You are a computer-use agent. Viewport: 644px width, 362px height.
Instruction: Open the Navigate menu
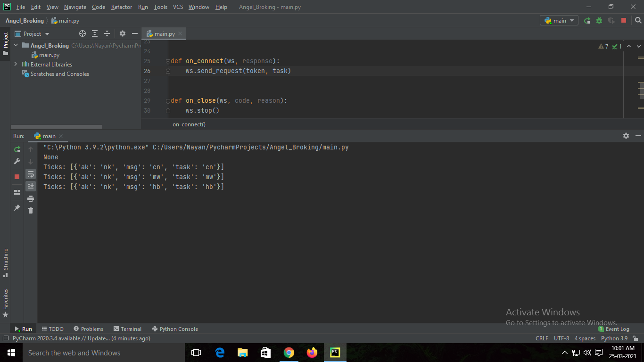coord(75,7)
